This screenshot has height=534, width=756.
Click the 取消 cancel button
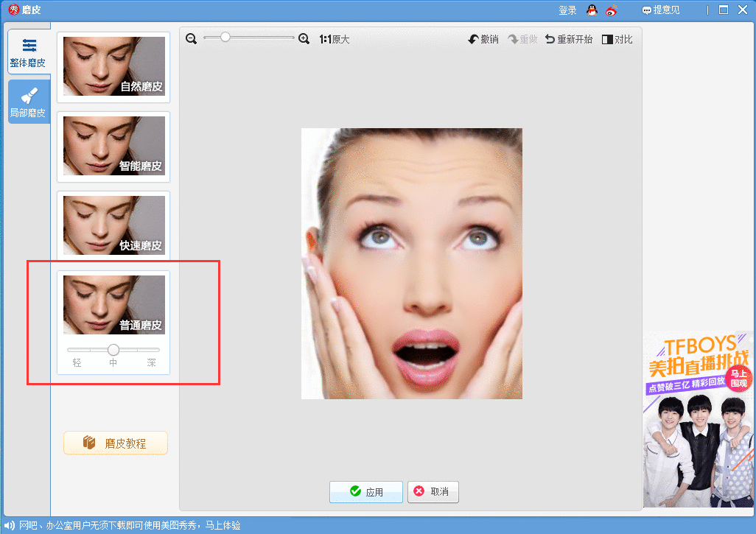coord(433,492)
